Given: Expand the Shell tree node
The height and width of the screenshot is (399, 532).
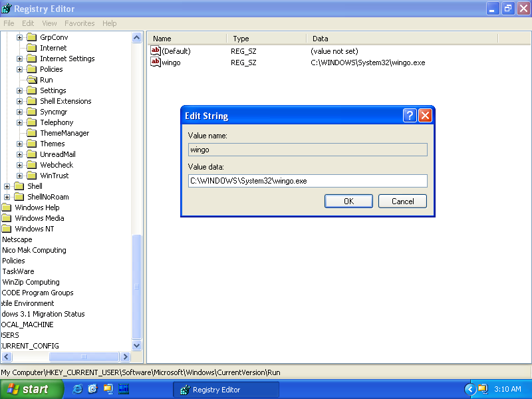Looking at the screenshot, I should (x=7, y=187).
